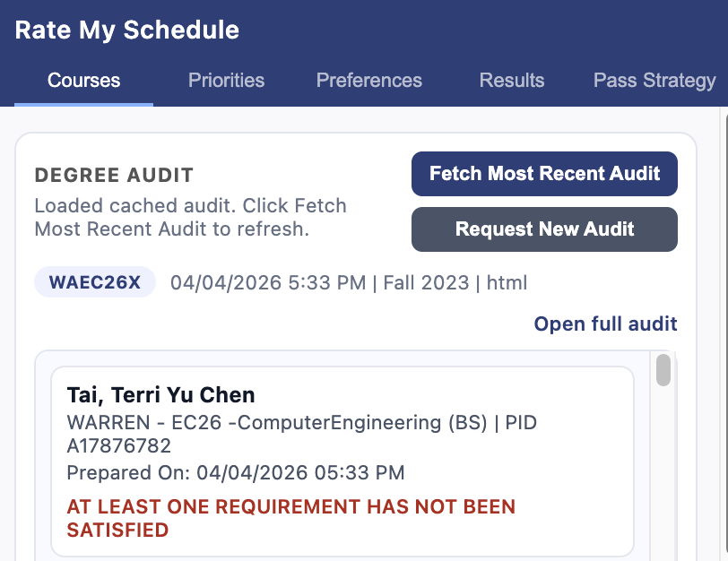The height and width of the screenshot is (561, 728).
Task: Switch to the Courses tab
Action: tap(83, 80)
